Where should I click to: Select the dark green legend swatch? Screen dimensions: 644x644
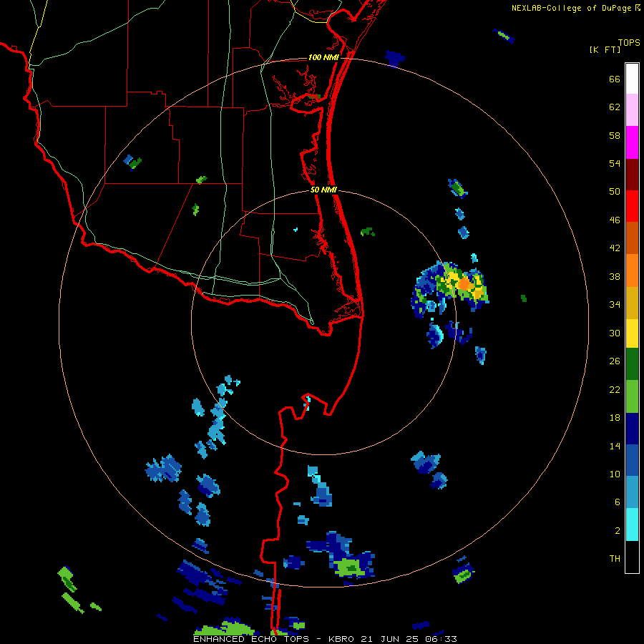(632, 364)
